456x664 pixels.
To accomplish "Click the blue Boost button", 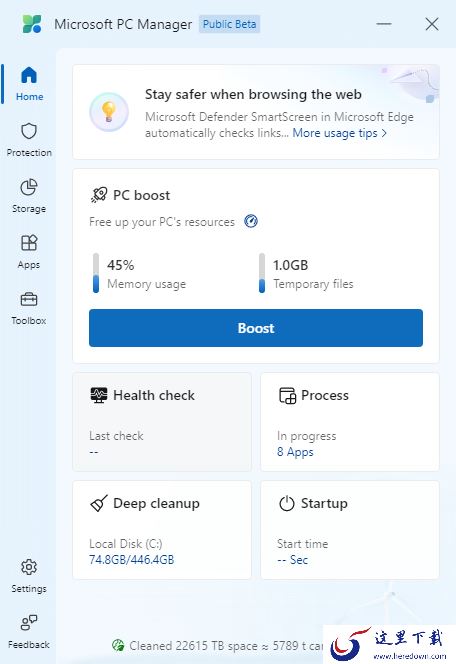I will tap(256, 328).
